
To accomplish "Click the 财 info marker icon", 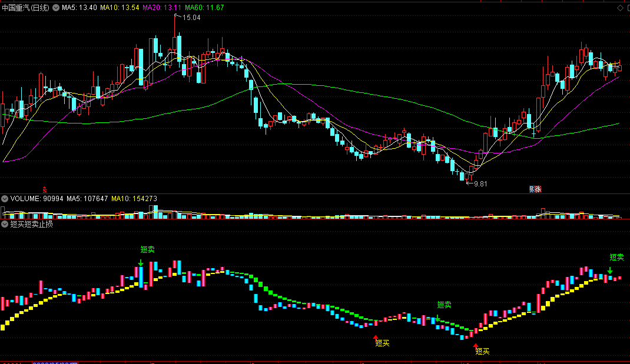I will [x=532, y=189].
